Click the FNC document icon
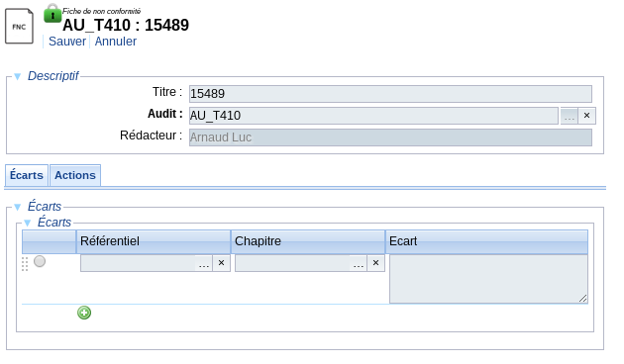 click(x=19, y=27)
